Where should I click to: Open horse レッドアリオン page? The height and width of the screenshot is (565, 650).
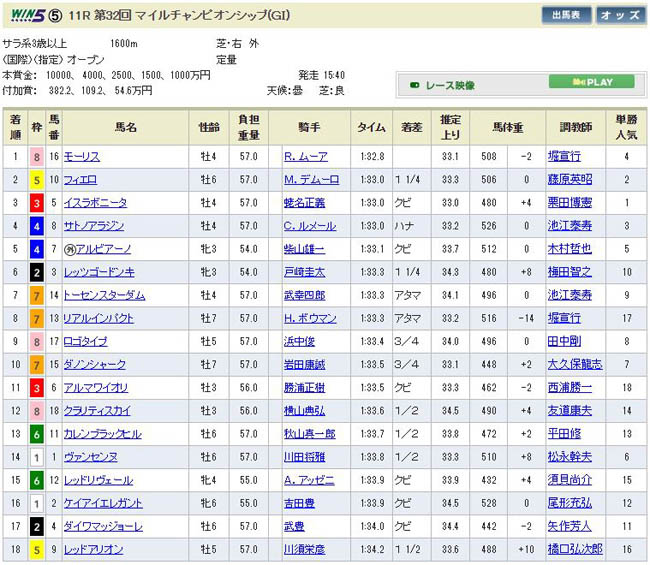[x=94, y=548]
